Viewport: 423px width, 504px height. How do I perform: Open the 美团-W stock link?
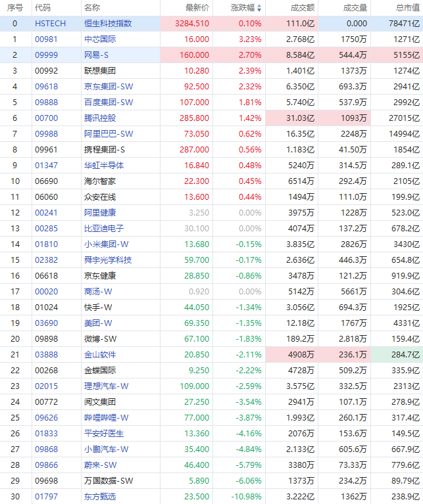98,323
